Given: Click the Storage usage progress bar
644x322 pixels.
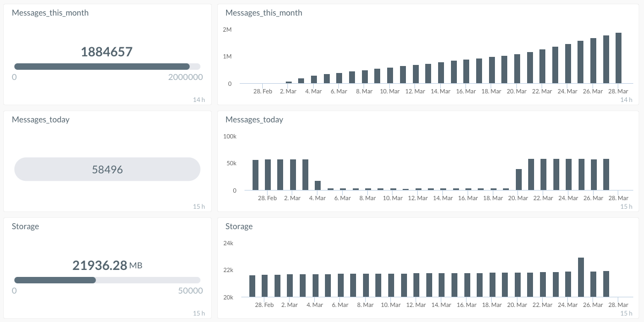Looking at the screenshot, I should (x=107, y=280).
